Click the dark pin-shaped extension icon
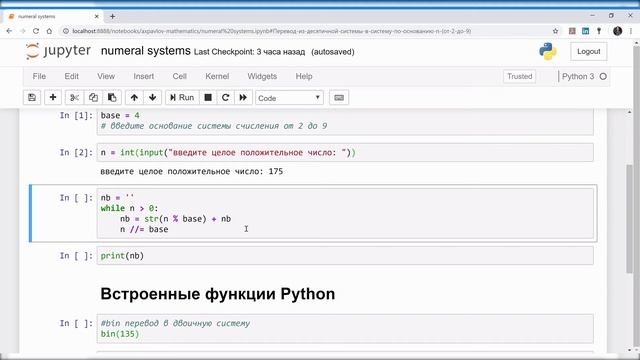Viewport: 640px width, 360px height. [599, 31]
